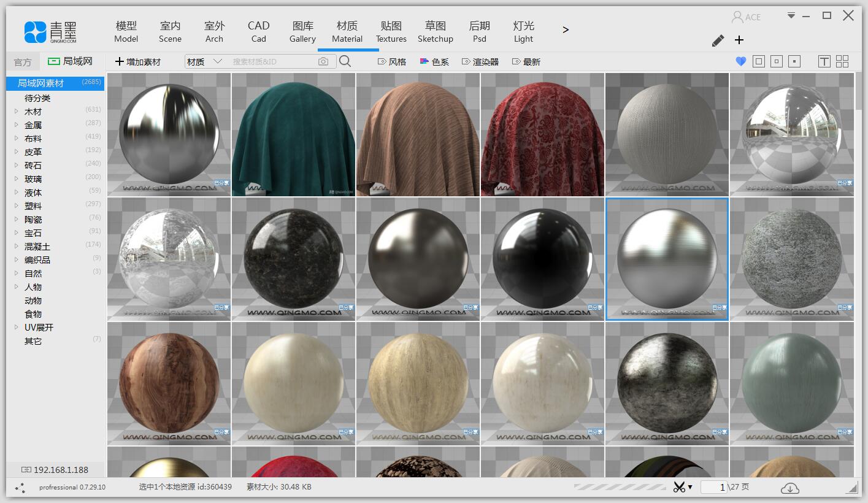
Task: Open the CAD tab
Action: click(x=259, y=31)
